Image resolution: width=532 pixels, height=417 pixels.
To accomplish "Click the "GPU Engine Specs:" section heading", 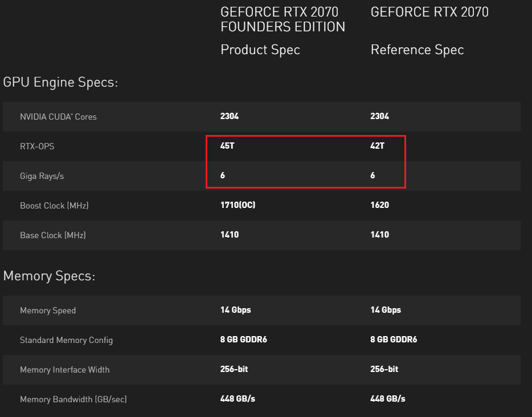I will tap(60, 82).
